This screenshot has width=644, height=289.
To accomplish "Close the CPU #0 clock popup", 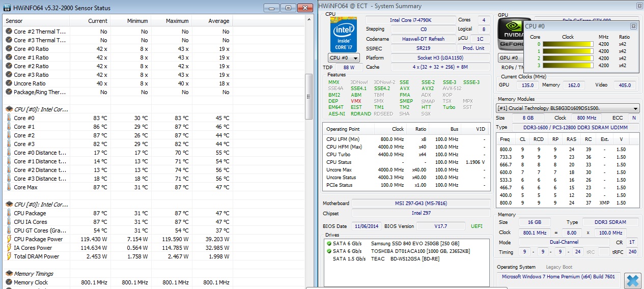I will (633, 26).
